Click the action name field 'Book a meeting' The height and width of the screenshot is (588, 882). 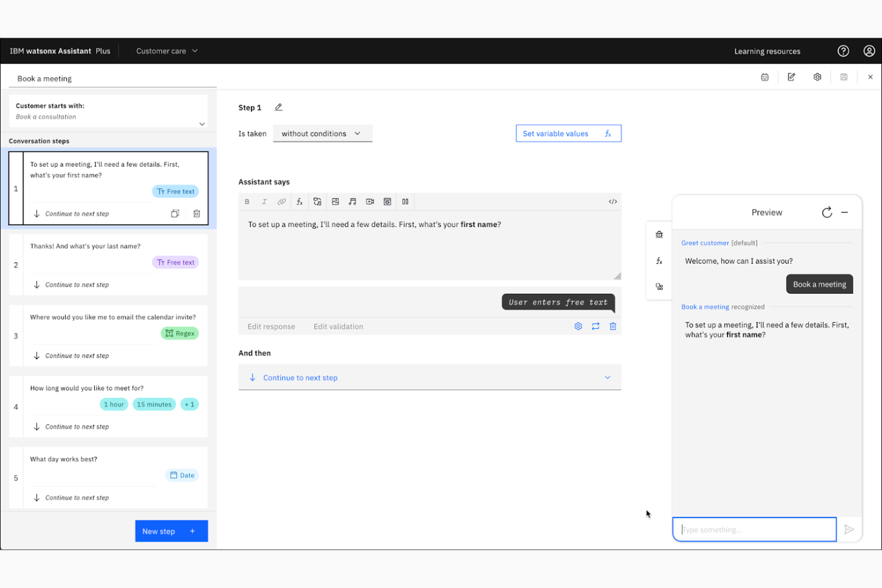click(113, 79)
